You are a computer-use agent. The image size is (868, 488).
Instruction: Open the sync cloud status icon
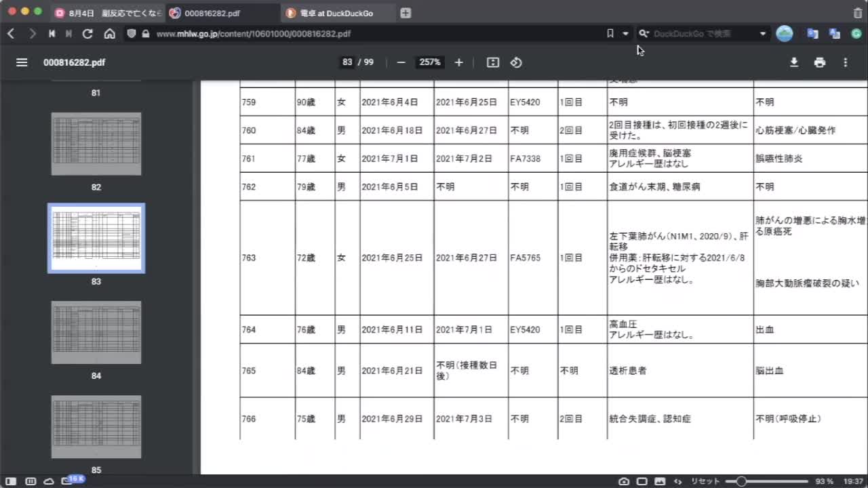point(49,481)
